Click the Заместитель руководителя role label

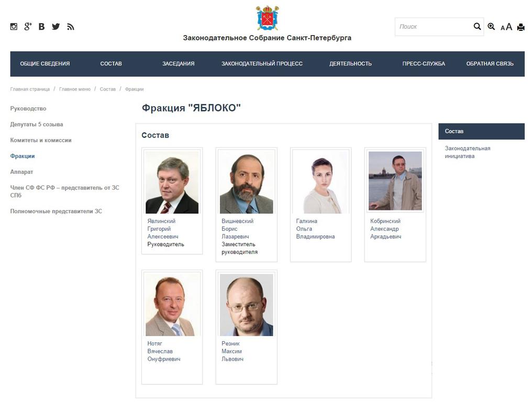coord(239,248)
